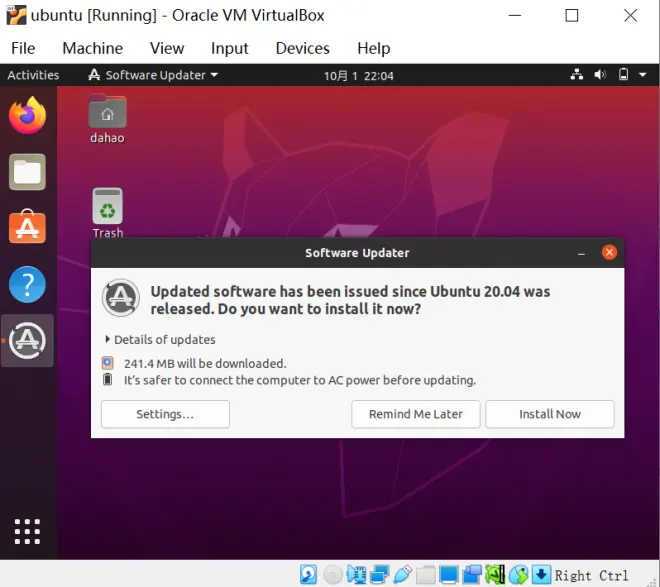Click VirtualBox processor status green icon
660x587 pixels.
[495, 574]
